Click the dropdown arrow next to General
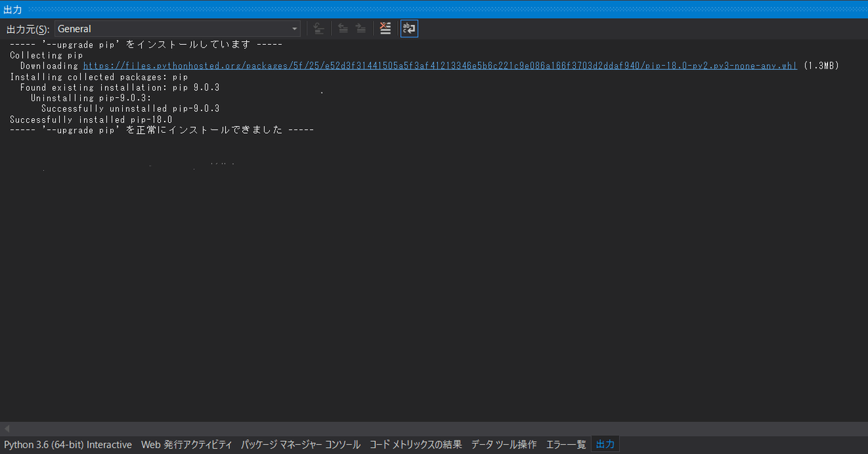The image size is (868, 454). 294,29
